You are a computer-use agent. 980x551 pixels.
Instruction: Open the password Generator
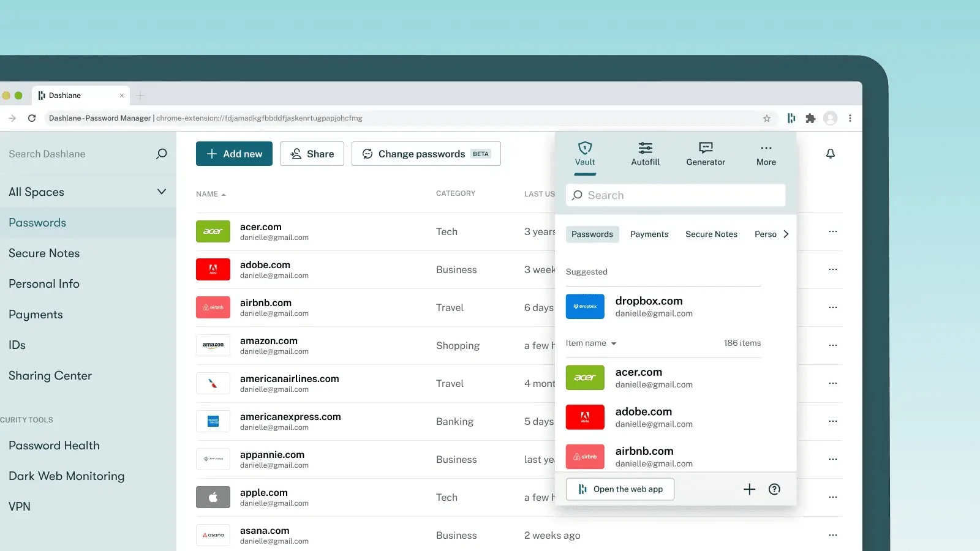(706, 153)
